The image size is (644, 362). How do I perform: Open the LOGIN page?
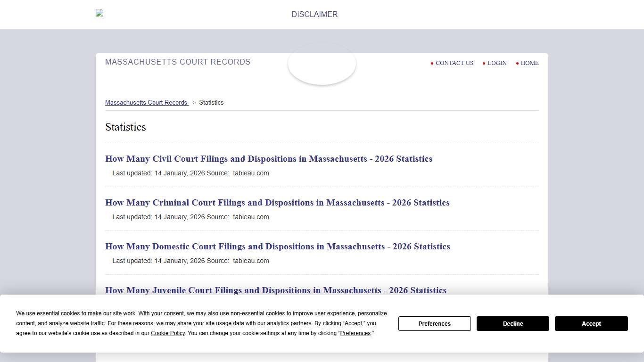click(x=497, y=63)
